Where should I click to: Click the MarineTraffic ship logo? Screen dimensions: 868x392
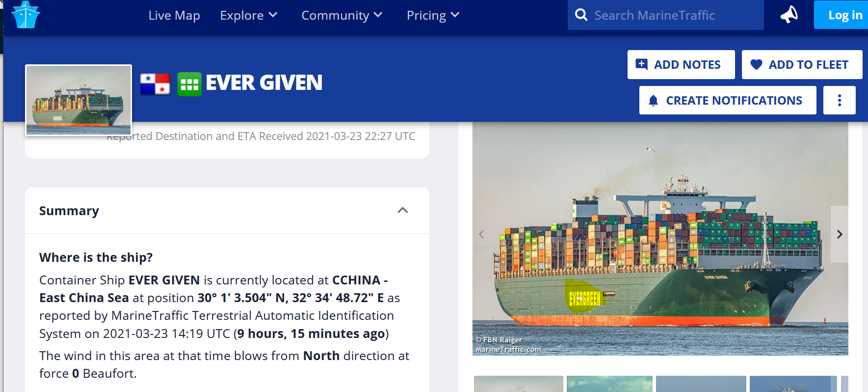(26, 15)
